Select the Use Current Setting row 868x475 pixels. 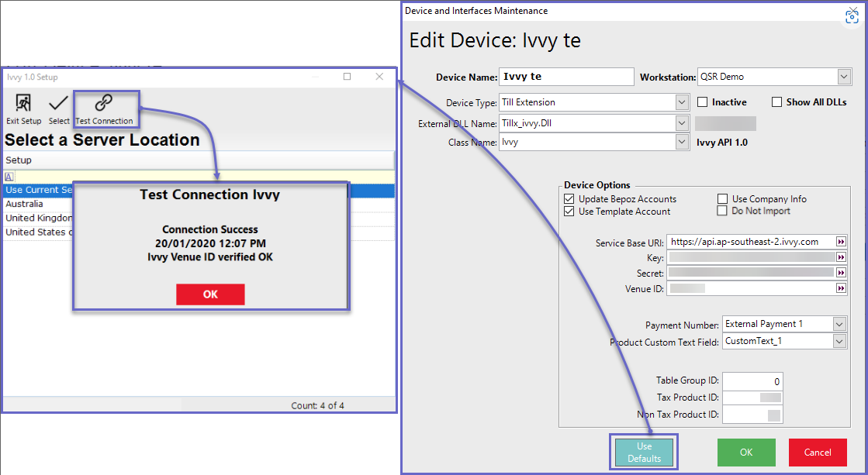coord(38,190)
